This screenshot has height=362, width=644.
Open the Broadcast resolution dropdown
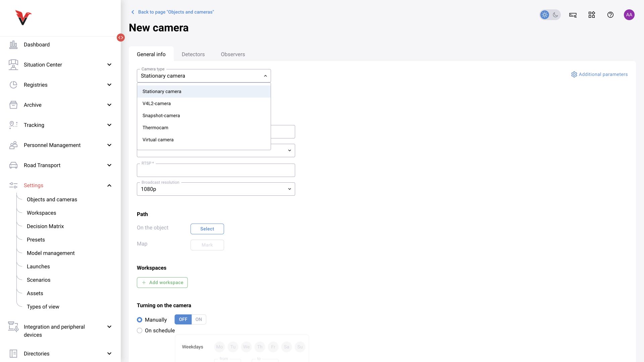[x=216, y=189]
